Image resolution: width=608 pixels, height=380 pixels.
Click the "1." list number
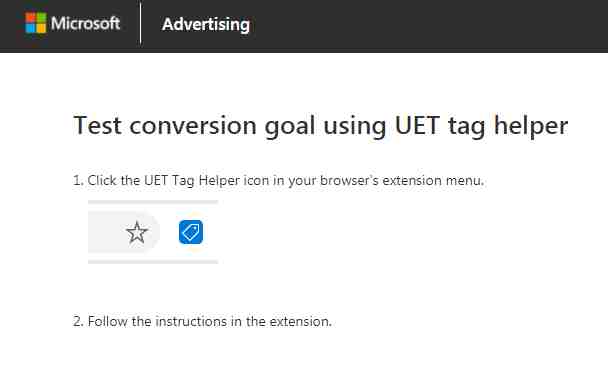coord(78,180)
